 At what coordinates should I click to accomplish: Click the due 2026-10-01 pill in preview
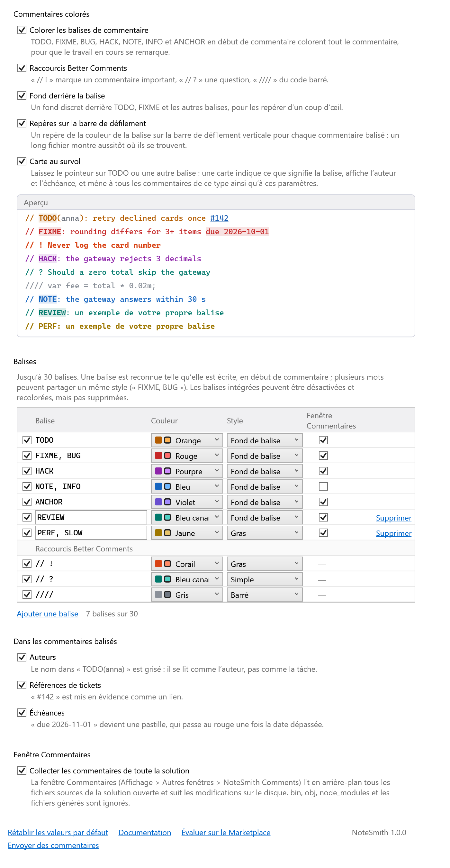237,232
